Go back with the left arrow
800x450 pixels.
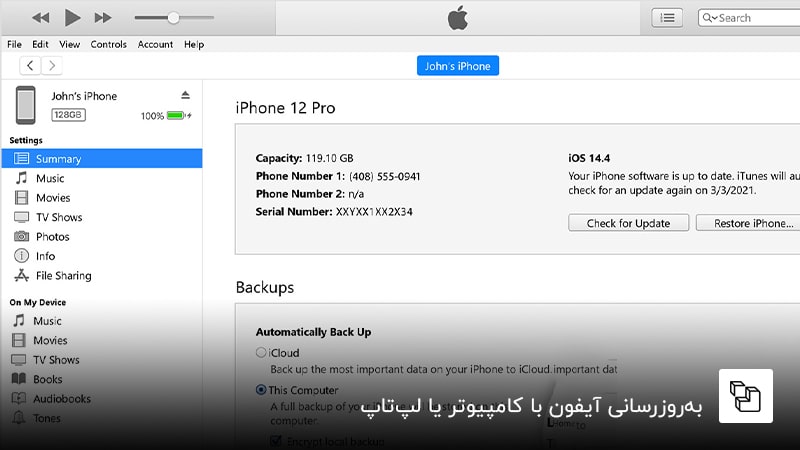[x=30, y=65]
